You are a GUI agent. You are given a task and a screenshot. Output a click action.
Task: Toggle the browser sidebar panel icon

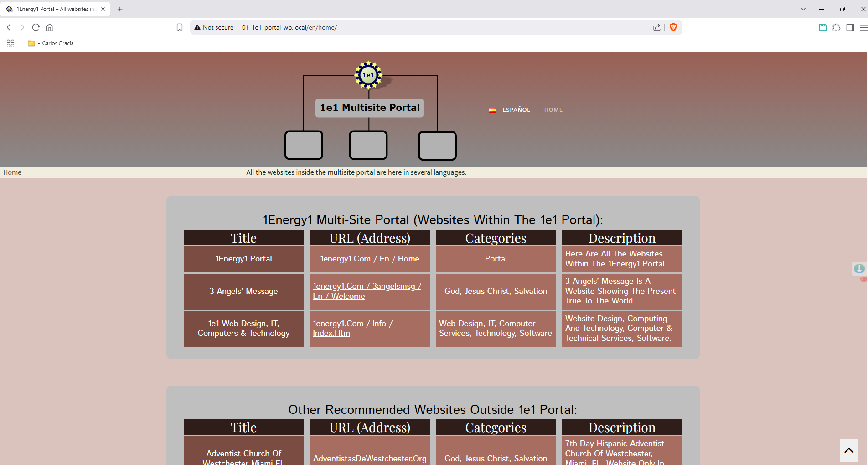pos(850,27)
